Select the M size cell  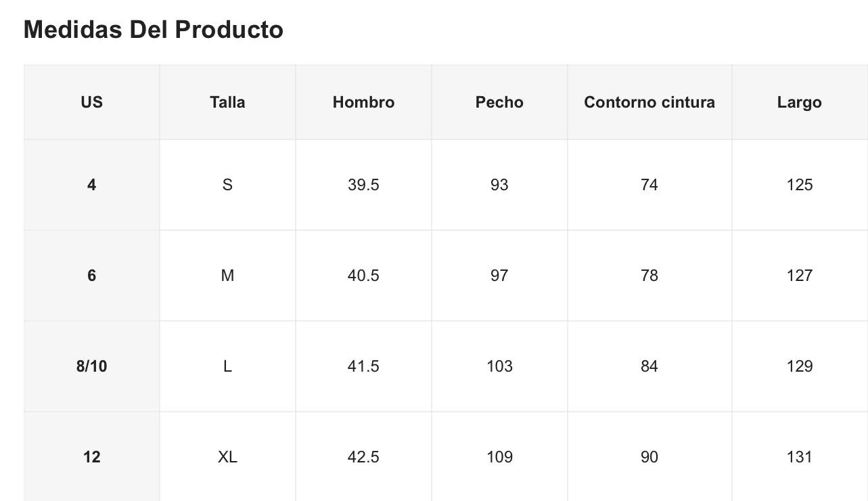click(227, 276)
